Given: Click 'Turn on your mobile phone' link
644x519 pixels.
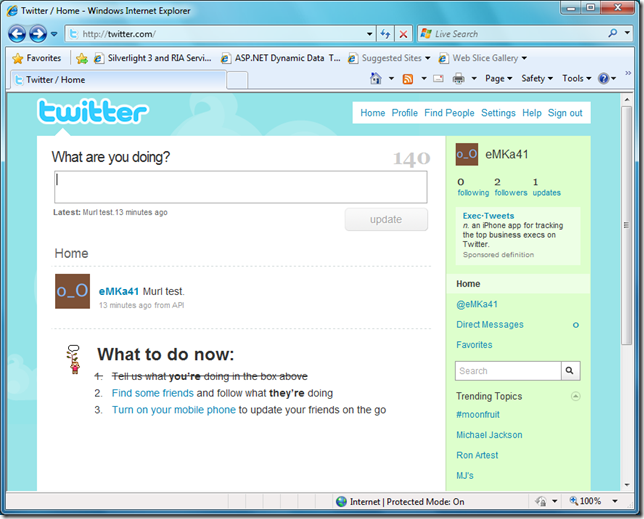Looking at the screenshot, I should 174,410.
